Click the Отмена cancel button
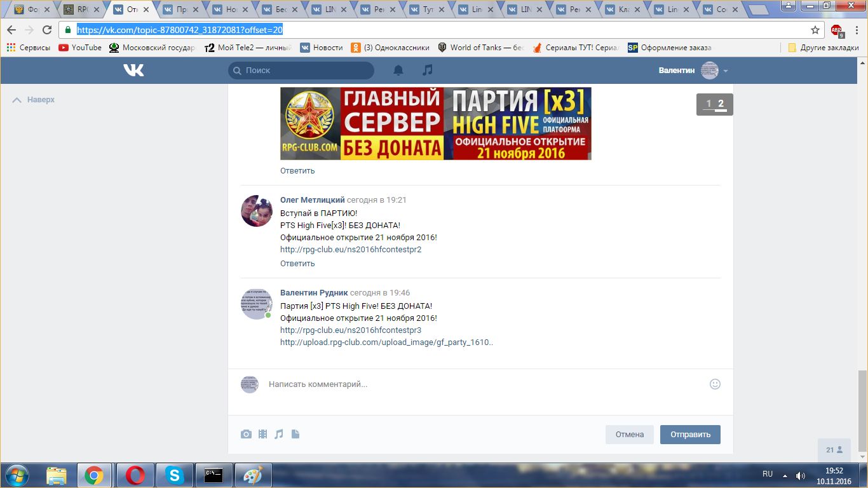Viewport: 868px width, 488px height. 630,435
